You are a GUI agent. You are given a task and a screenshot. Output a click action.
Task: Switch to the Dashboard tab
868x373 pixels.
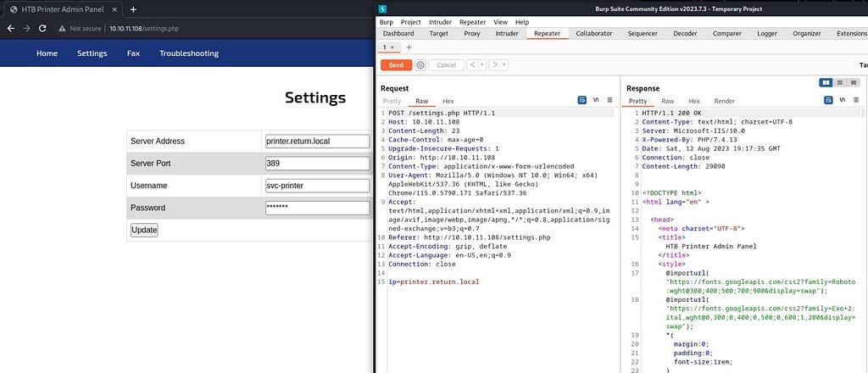(x=398, y=34)
